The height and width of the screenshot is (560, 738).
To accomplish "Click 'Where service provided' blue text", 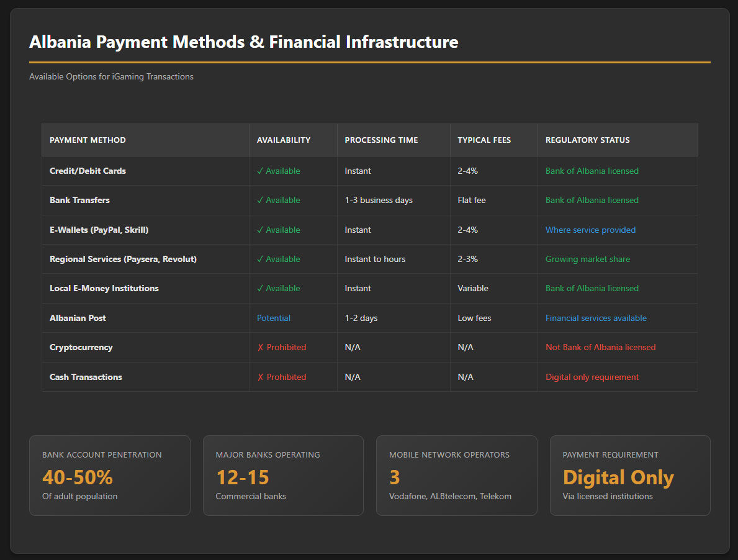I will [x=590, y=230].
